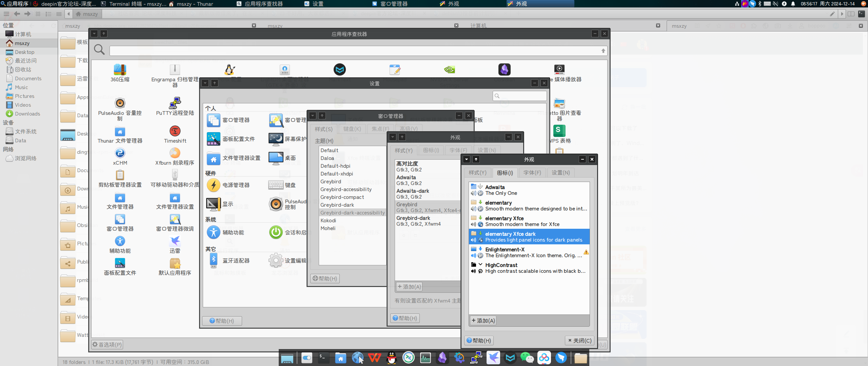The width and height of the screenshot is (868, 366).
Task: Open 辅助功能 in the Settings window
Action: (x=225, y=232)
